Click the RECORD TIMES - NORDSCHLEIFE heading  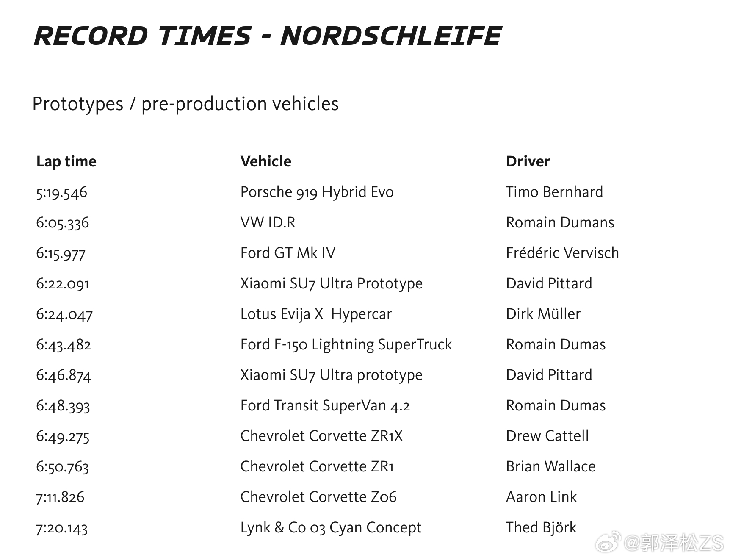tap(267, 36)
